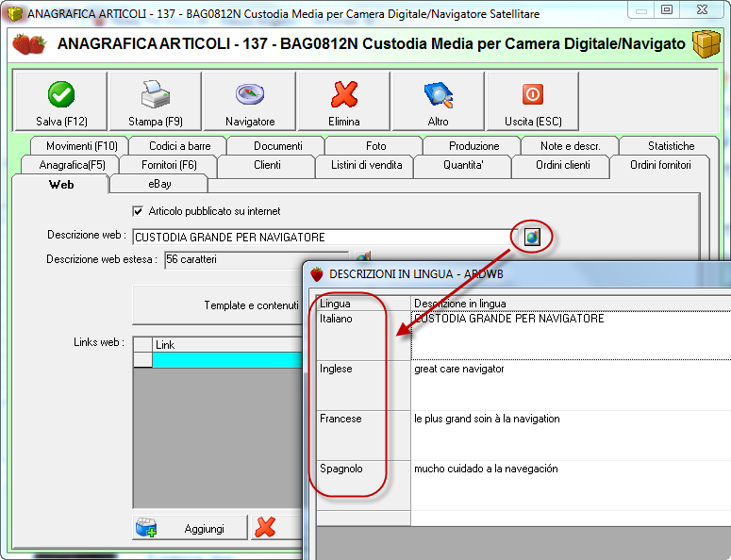This screenshot has height=560, width=731.
Task: Click the Lingua column header
Action: [364, 304]
